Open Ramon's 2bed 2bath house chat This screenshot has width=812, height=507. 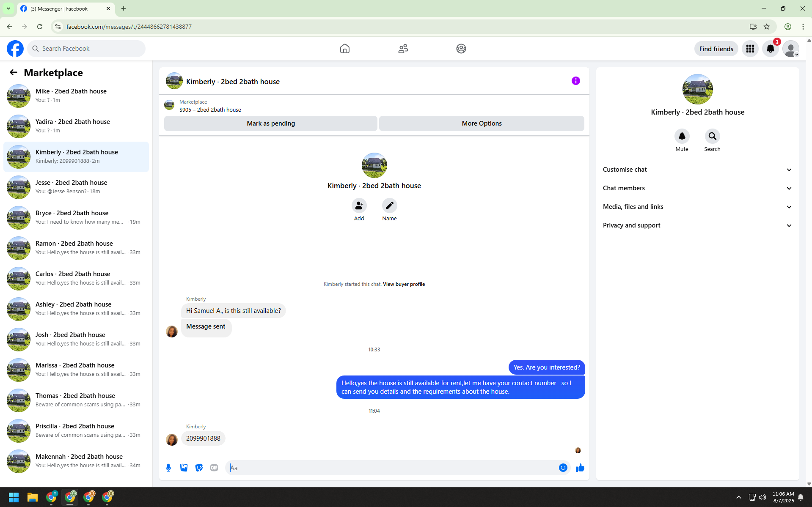pos(76,248)
